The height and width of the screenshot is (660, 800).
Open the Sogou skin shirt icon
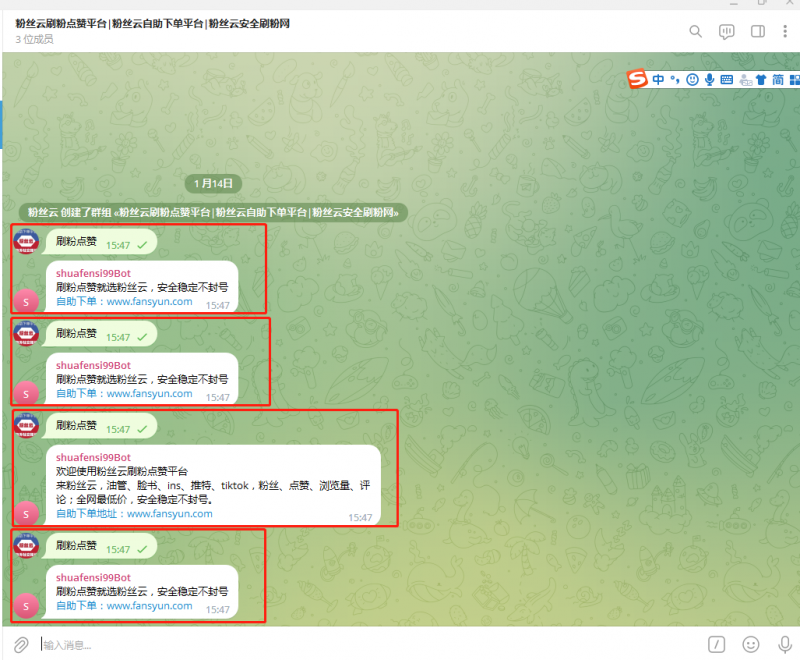tap(761, 80)
